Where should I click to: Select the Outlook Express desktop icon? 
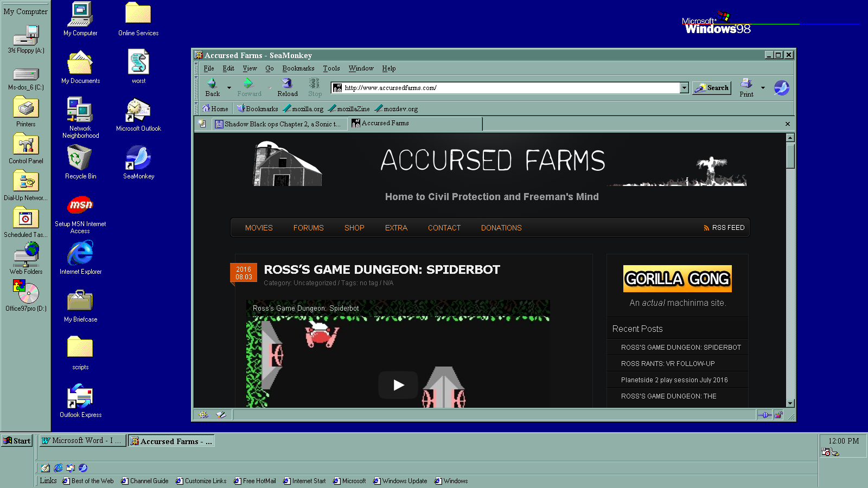[x=80, y=401]
